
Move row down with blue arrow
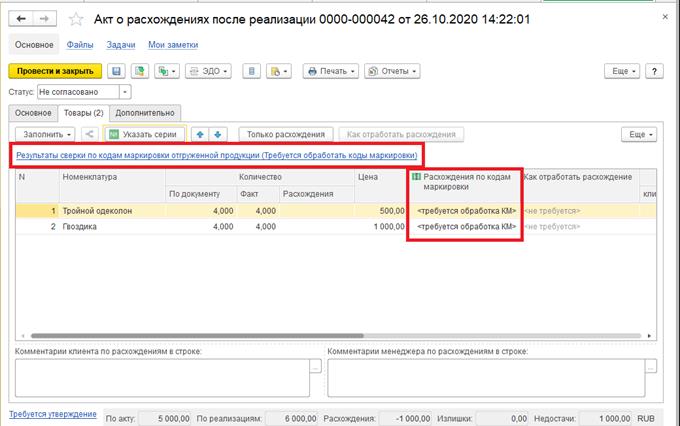tap(218, 134)
